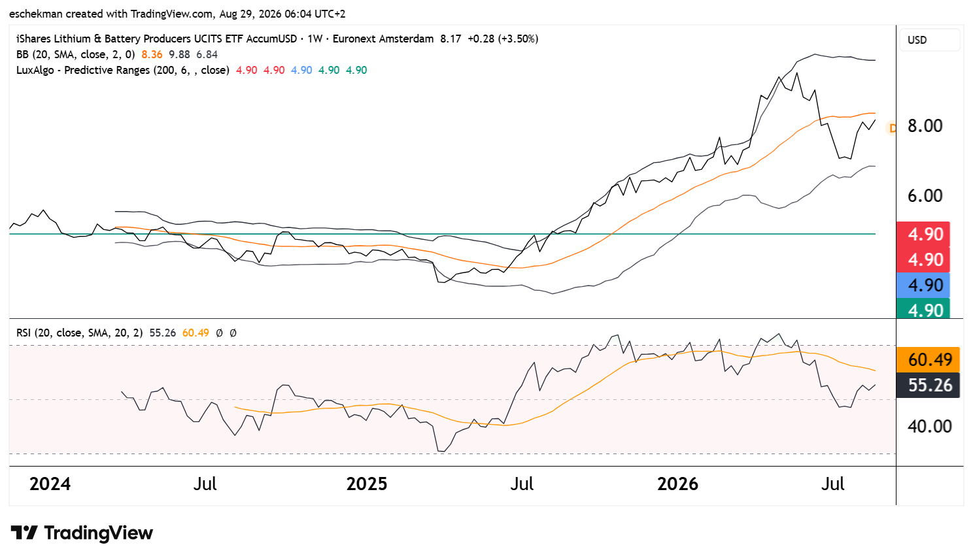Click the 6.84 lower band value

(x=207, y=54)
